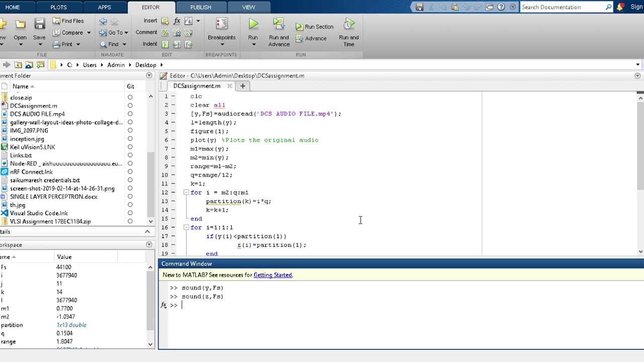
Task: Expand the Details panel chevron
Action: 147,232
